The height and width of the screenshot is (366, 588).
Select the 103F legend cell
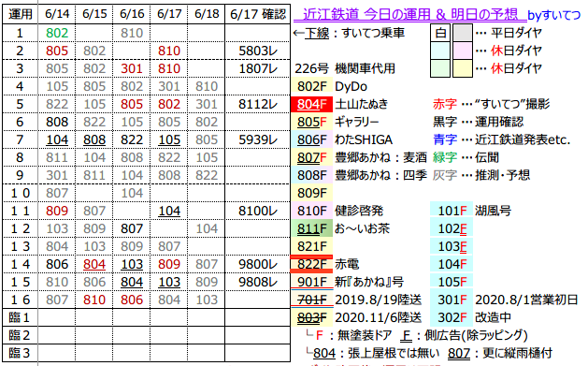click(x=452, y=246)
